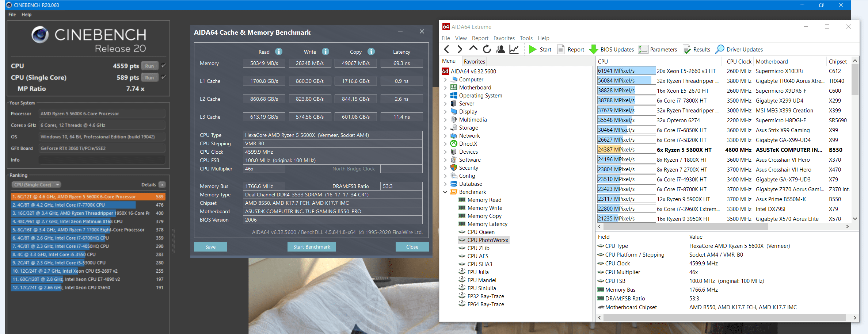The image size is (868, 334).
Task: Open the AIDA64 View menu
Action: pos(461,38)
